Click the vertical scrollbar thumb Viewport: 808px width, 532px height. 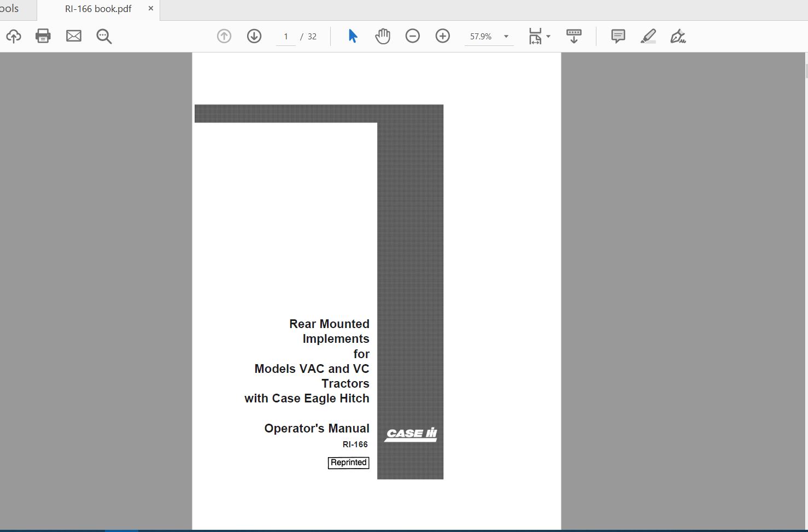806,71
